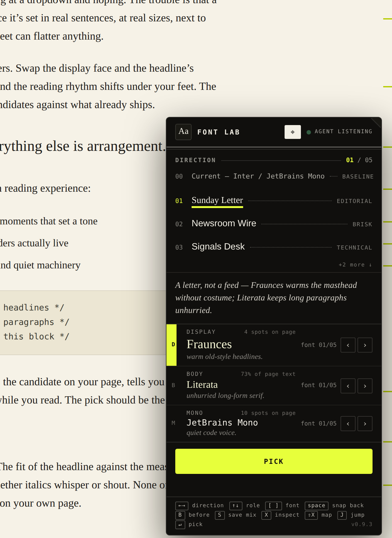Viewport: 392px width, 538px height.
Task: Click the JetBrains Mono font 01/05 counter
Action: point(318,423)
